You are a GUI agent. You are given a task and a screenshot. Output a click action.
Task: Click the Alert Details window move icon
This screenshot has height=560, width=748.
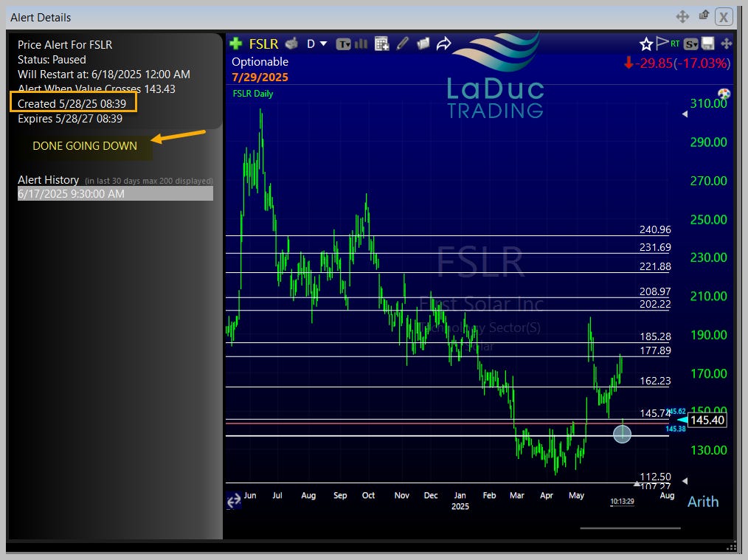coord(682,17)
